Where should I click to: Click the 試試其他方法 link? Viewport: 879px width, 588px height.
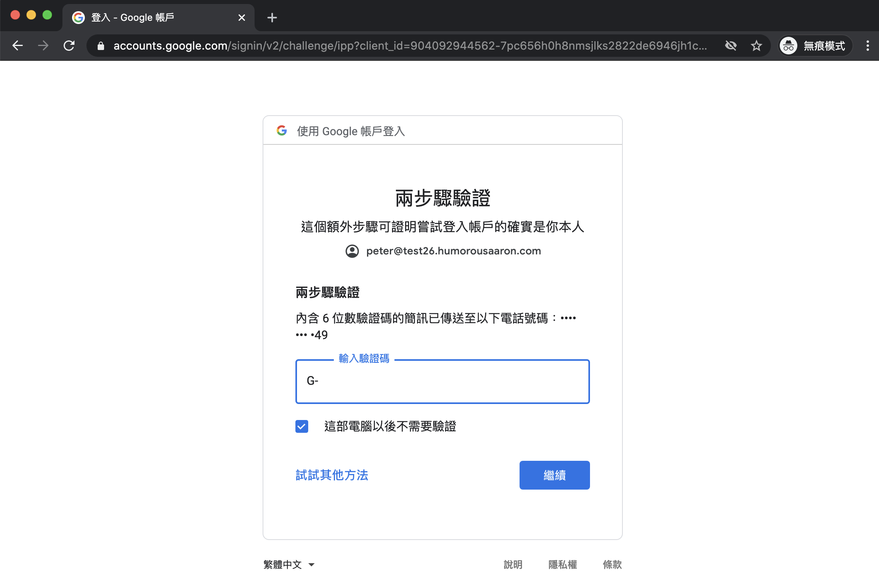332,475
